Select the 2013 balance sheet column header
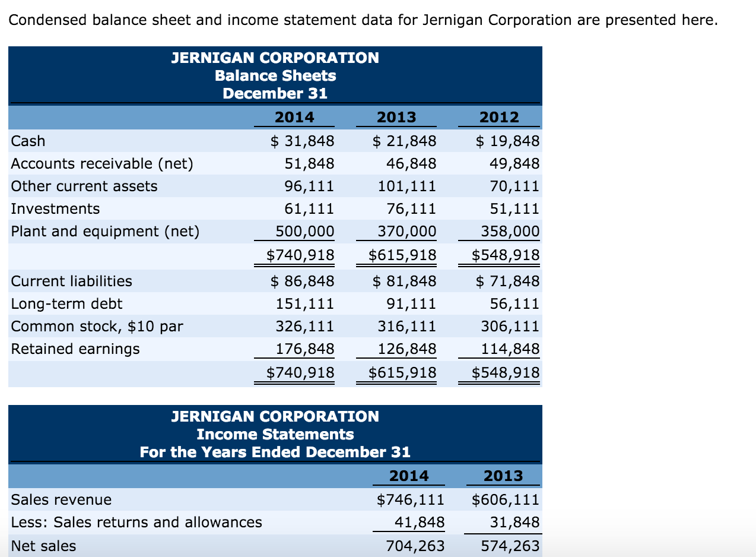This screenshot has width=756, height=557. (396, 117)
